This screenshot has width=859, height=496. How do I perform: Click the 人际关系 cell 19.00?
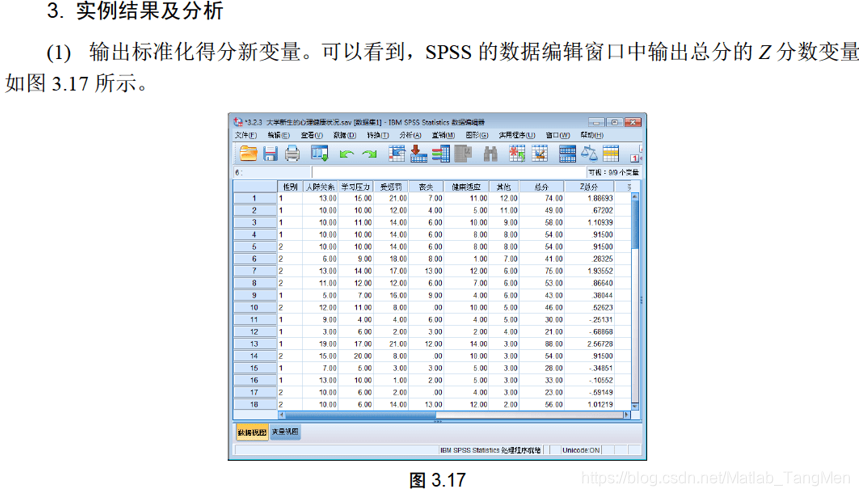tap(320, 344)
